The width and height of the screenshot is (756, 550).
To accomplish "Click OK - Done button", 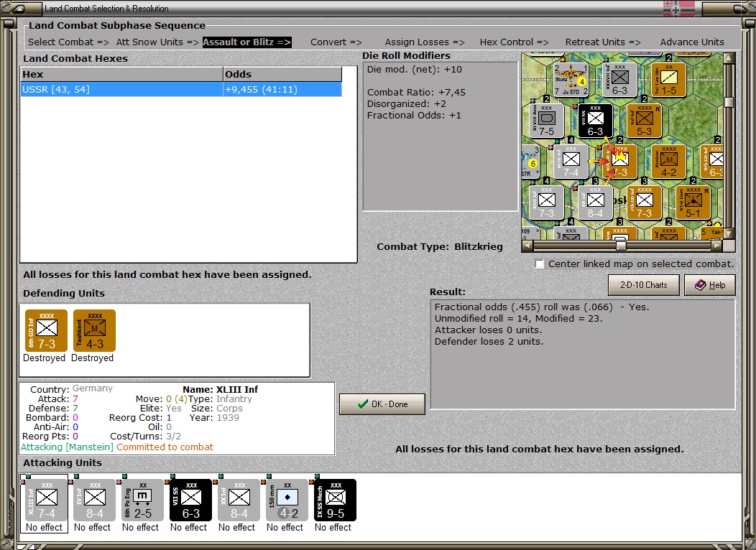I will [382, 404].
